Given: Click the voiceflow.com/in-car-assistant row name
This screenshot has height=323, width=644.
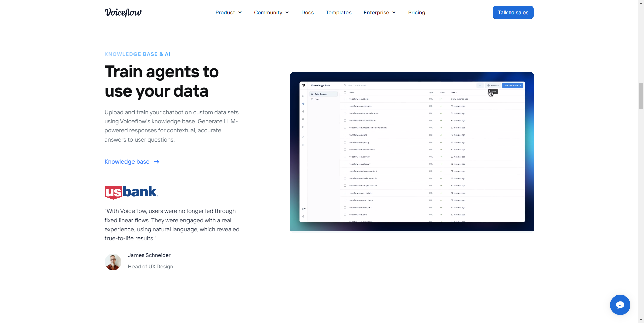Looking at the screenshot, I should pos(363,171).
